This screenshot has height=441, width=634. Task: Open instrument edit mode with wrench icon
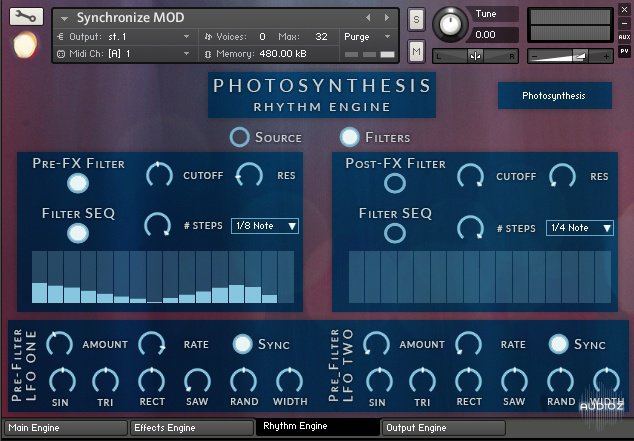(x=26, y=17)
